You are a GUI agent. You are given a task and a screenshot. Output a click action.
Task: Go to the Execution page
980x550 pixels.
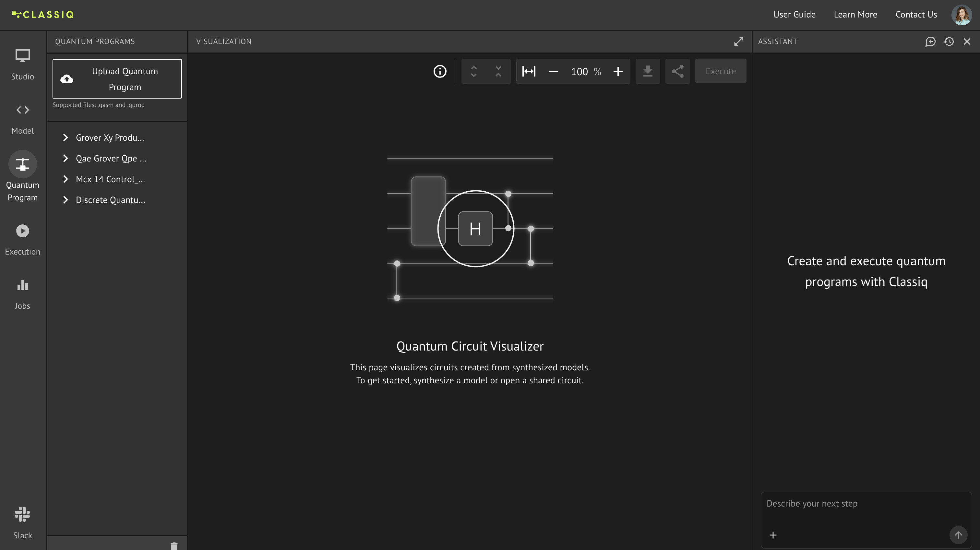22,240
